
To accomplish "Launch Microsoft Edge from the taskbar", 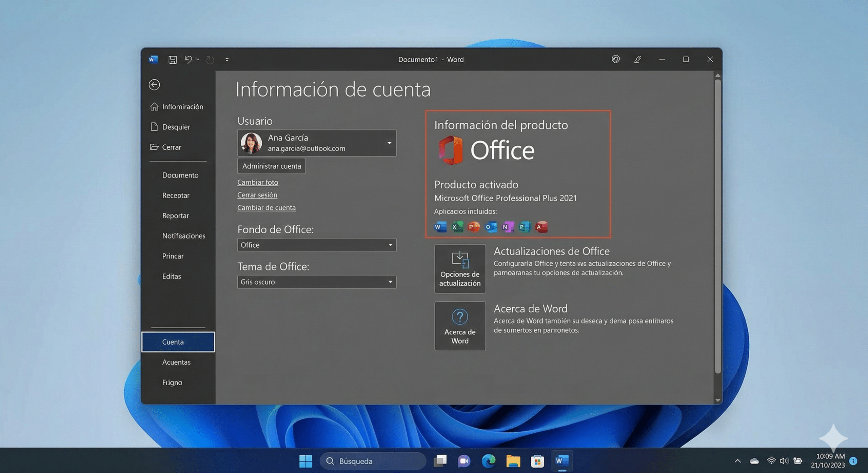I will [x=489, y=461].
